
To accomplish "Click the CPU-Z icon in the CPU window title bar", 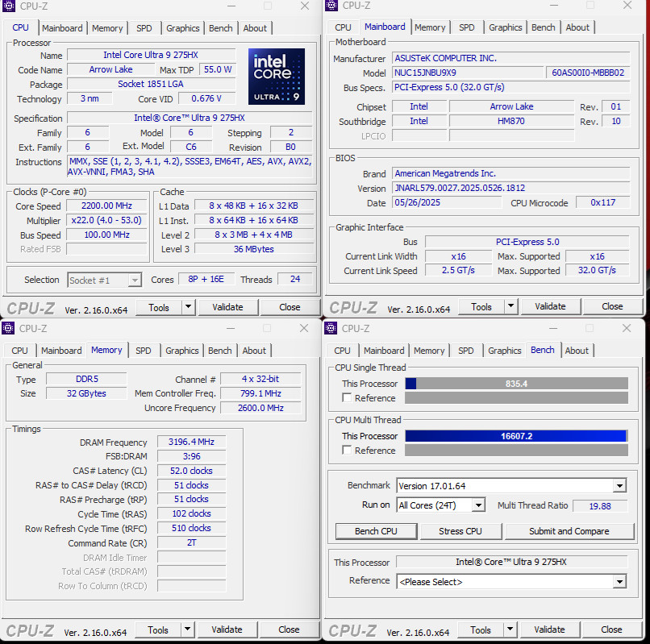I will (x=9, y=6).
